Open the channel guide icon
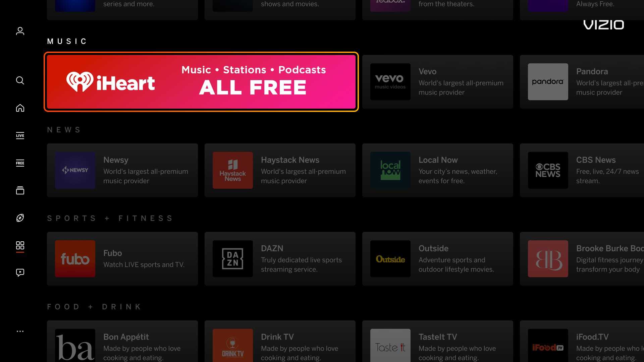This screenshot has width=644, height=362. (20, 190)
